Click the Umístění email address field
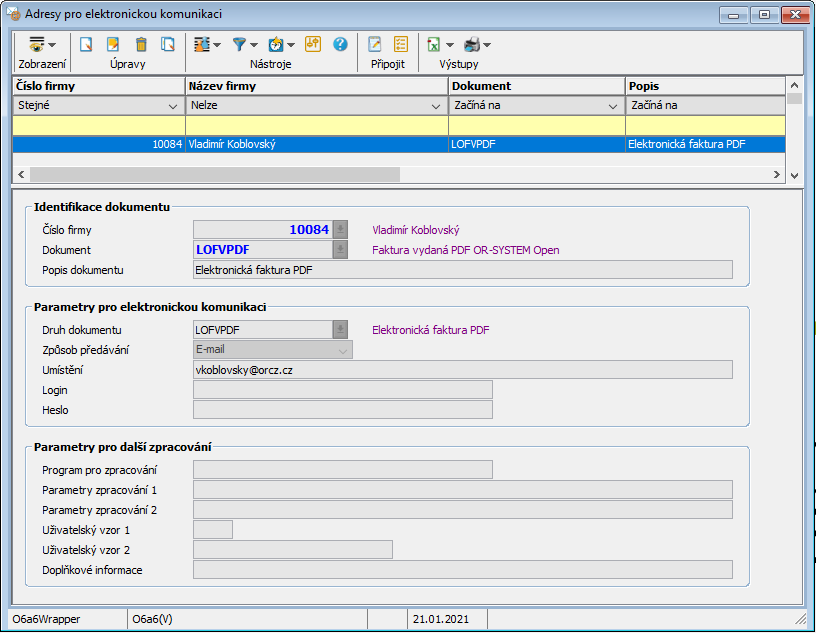 pyautogui.click(x=462, y=370)
